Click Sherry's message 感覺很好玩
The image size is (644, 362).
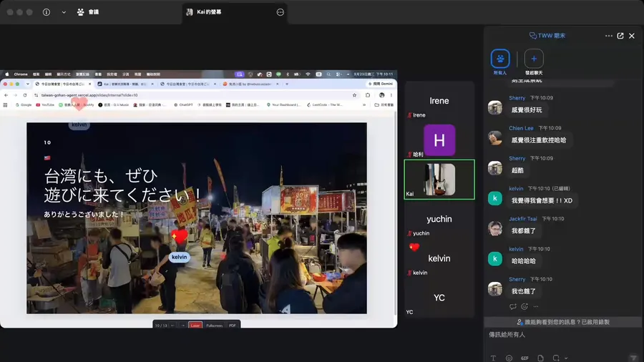click(527, 110)
